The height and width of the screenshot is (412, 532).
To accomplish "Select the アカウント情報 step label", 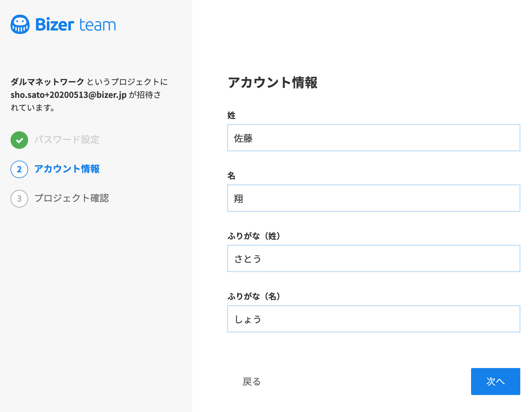I will 67,169.
